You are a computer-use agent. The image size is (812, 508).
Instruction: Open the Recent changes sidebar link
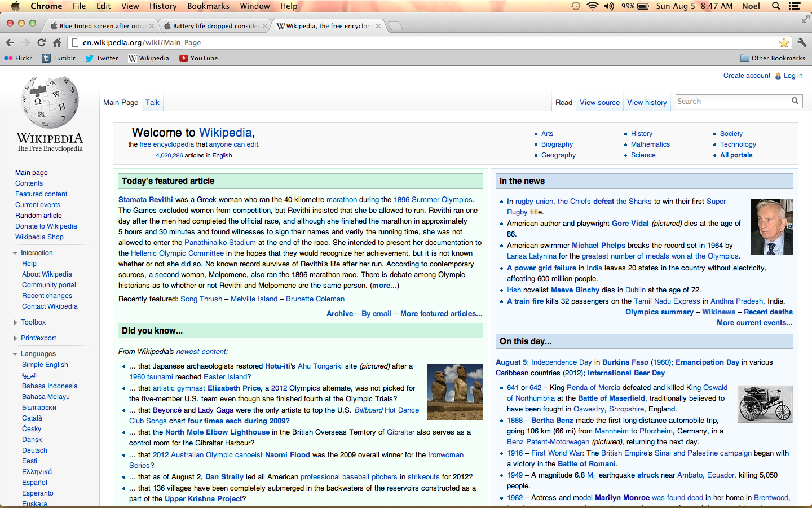pyautogui.click(x=47, y=296)
